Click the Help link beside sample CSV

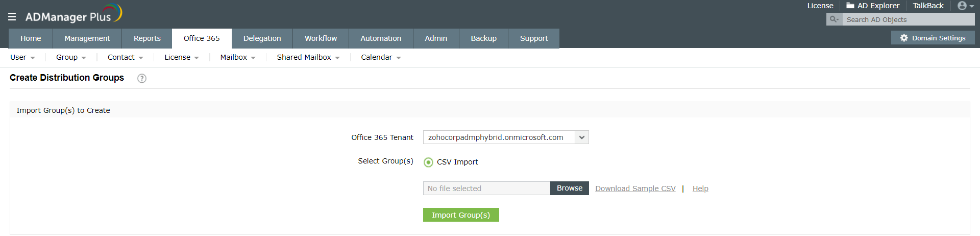coord(700,188)
